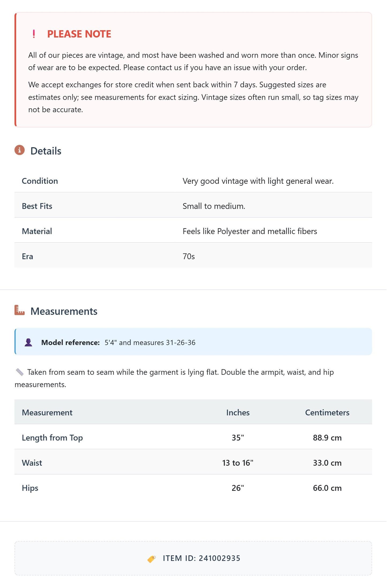The width and height of the screenshot is (387, 588).
Task: Select the PLEASE NOTE heading
Action: [x=79, y=34]
